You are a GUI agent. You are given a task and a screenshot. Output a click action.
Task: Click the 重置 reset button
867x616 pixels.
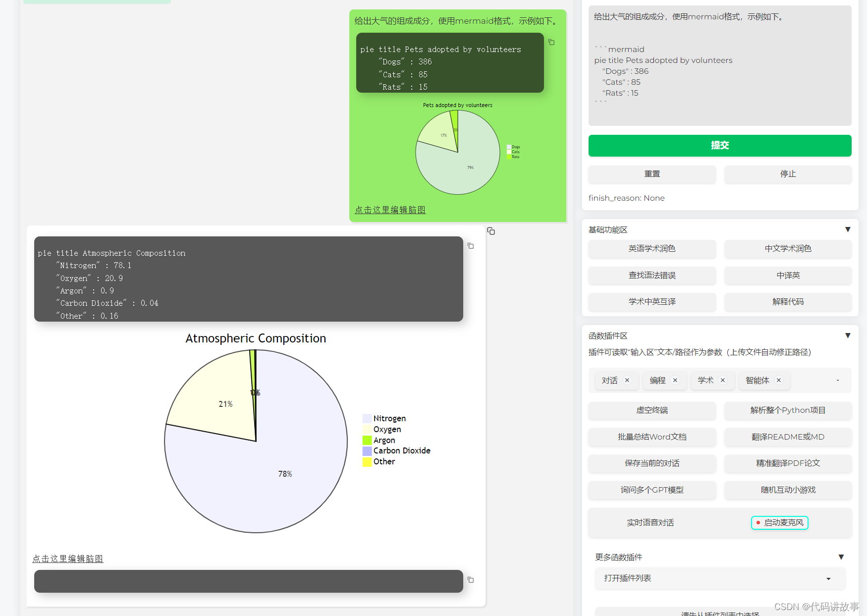click(652, 174)
